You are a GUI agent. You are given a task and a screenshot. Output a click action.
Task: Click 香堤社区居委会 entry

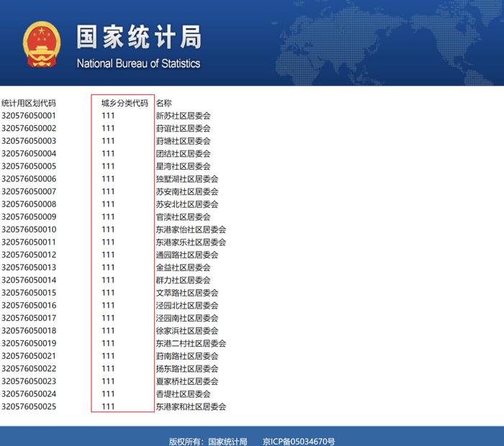click(x=183, y=394)
